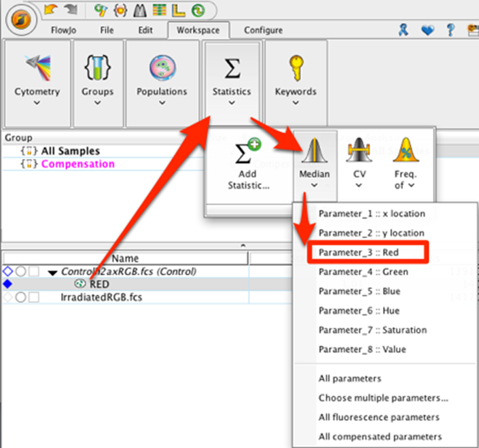
Task: Select the Control RGB.fcs sample row
Action: [x=128, y=271]
